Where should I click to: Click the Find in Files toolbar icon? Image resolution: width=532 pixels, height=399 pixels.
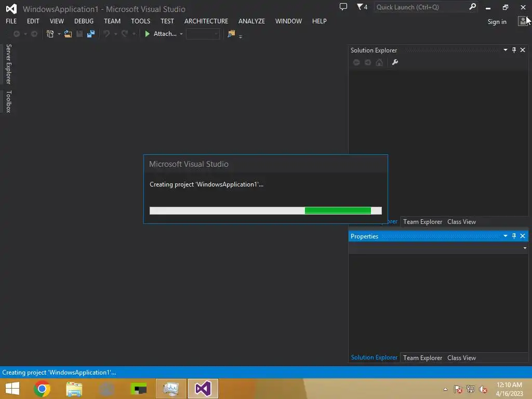click(x=231, y=34)
